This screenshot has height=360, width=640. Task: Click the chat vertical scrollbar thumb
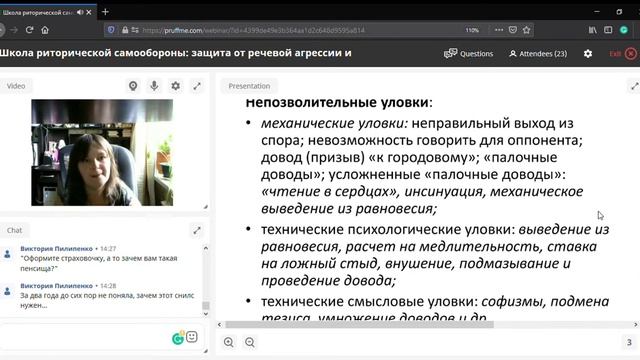tap(206, 305)
